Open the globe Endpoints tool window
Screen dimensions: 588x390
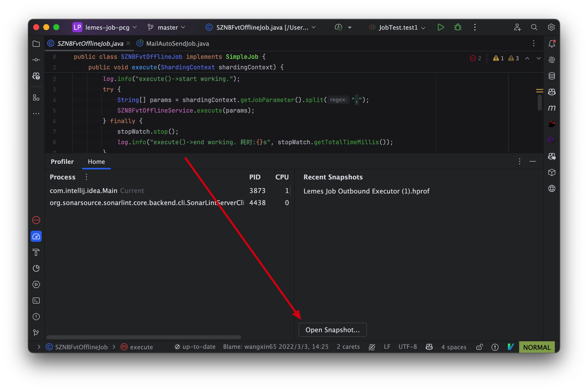pos(552,188)
